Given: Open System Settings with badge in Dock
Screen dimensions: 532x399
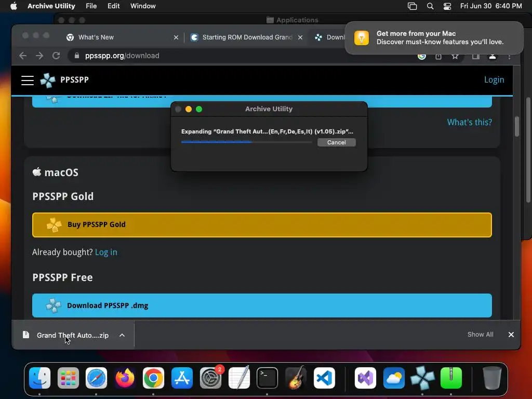Looking at the screenshot, I should point(210,378).
